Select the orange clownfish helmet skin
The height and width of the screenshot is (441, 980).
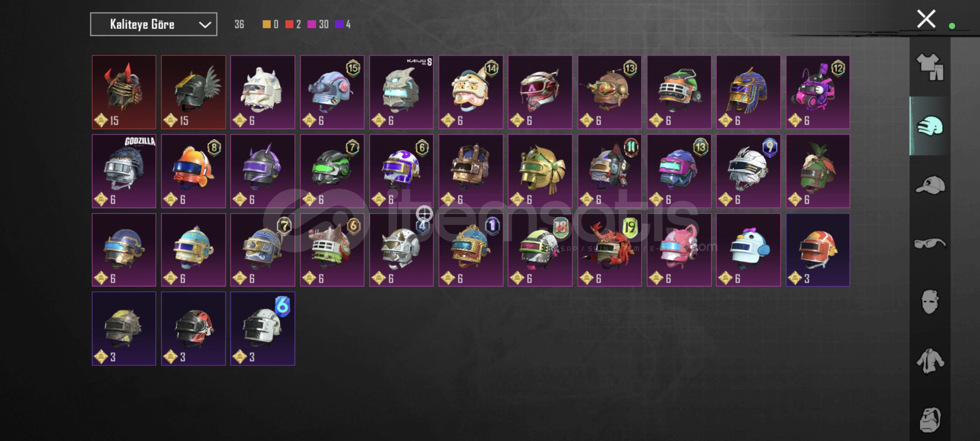(193, 171)
